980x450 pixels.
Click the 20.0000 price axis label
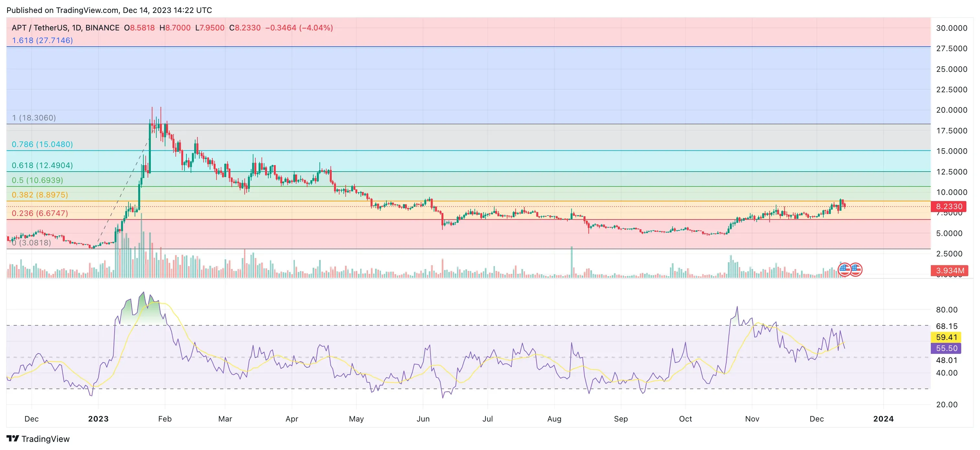pyautogui.click(x=952, y=110)
